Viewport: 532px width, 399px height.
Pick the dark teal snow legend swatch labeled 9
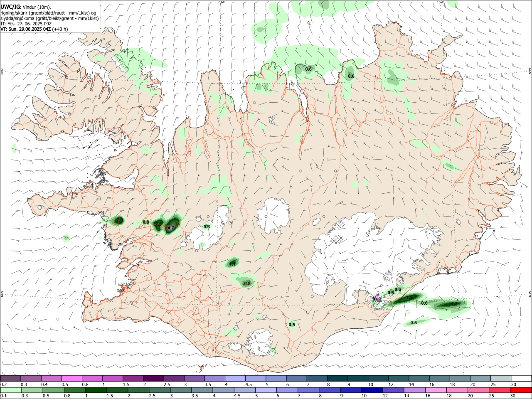coord(357,379)
